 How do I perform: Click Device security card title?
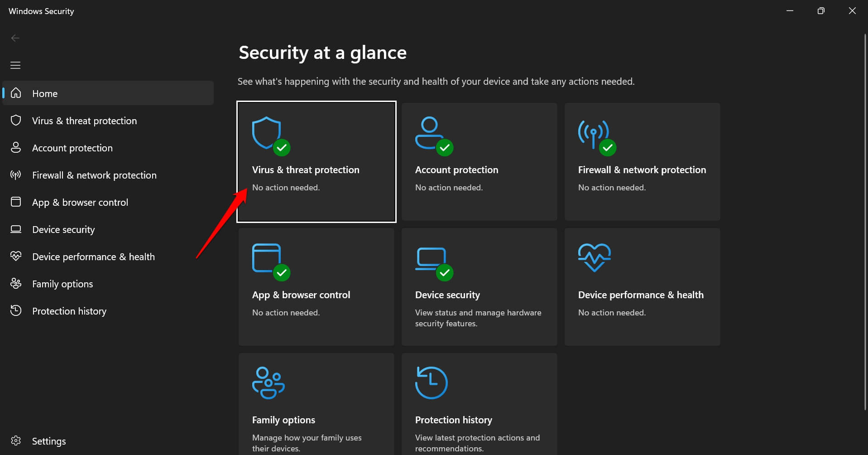(447, 295)
